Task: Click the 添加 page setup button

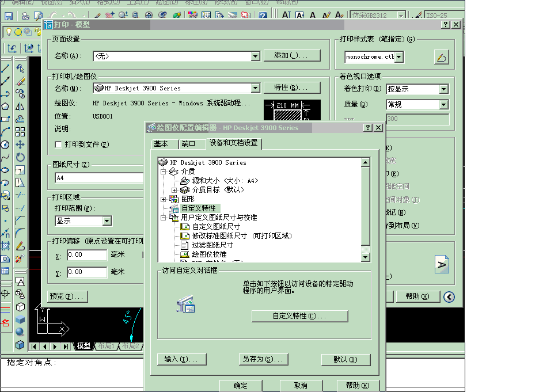Action: click(292, 55)
